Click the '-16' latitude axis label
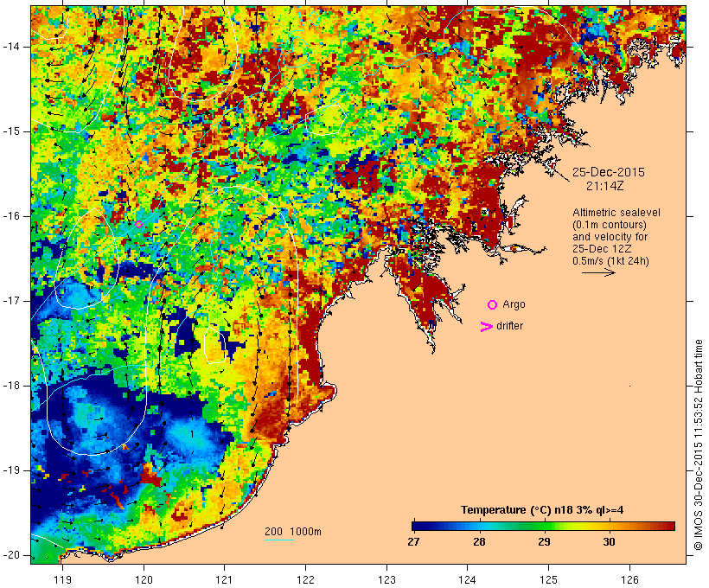Viewport: 709px width, 588px height. click(11, 216)
